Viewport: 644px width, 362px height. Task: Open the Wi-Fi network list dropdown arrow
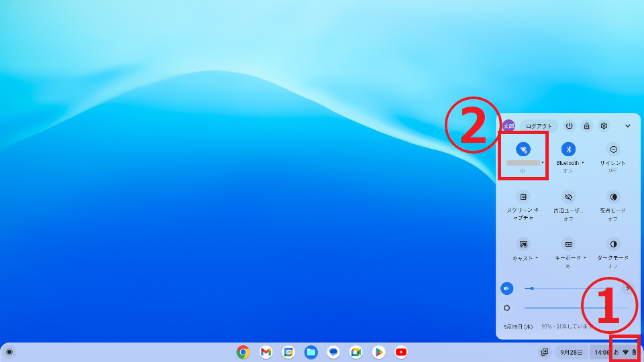pyautogui.click(x=543, y=163)
